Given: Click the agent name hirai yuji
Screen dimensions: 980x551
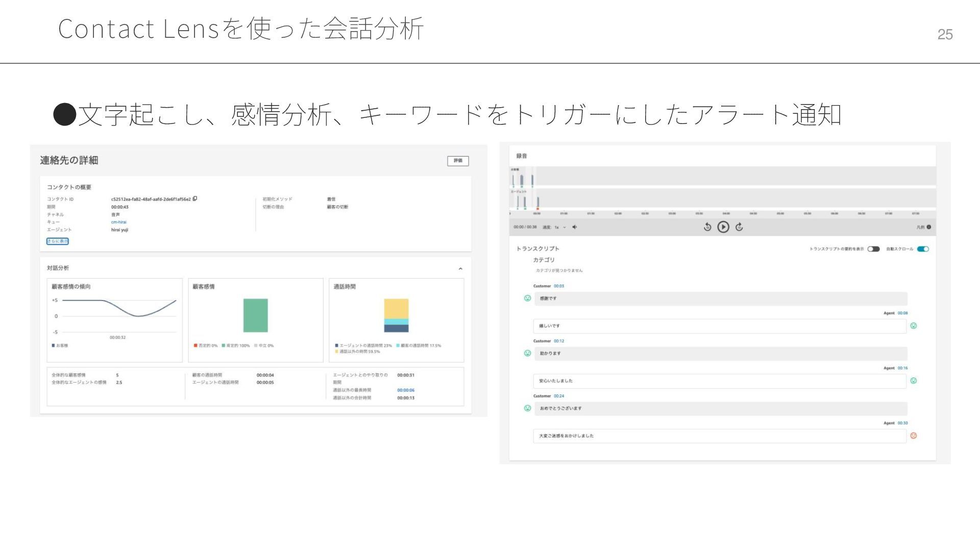Looking at the screenshot, I should 119,230.
